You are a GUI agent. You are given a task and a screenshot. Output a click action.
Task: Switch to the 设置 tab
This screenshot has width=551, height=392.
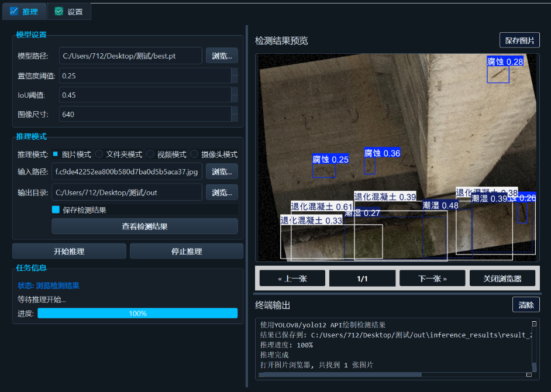[x=69, y=11]
